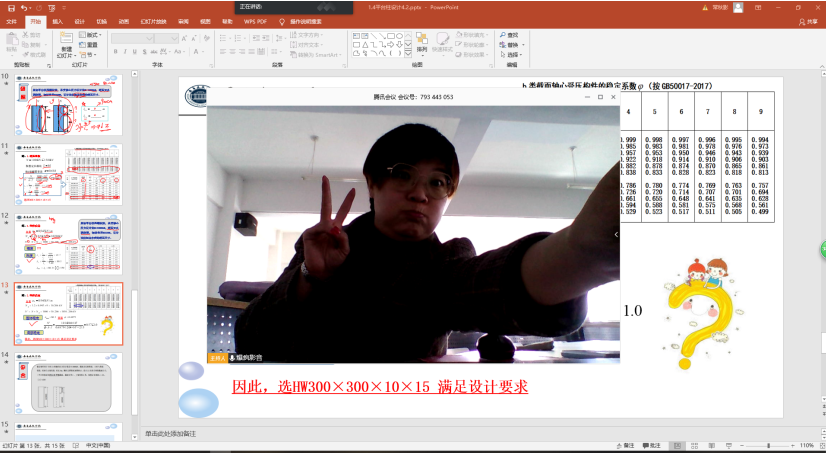Click Convert to SmartArt button
Screen dimensions: 826x453
316,55
